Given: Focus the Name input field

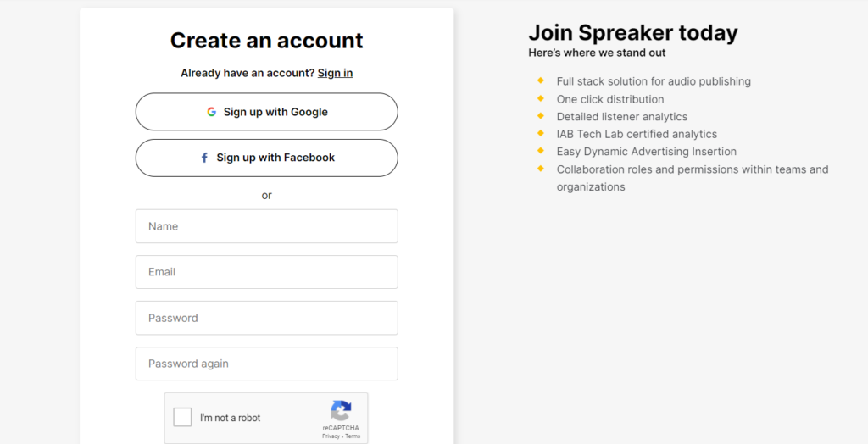Looking at the screenshot, I should click(266, 226).
